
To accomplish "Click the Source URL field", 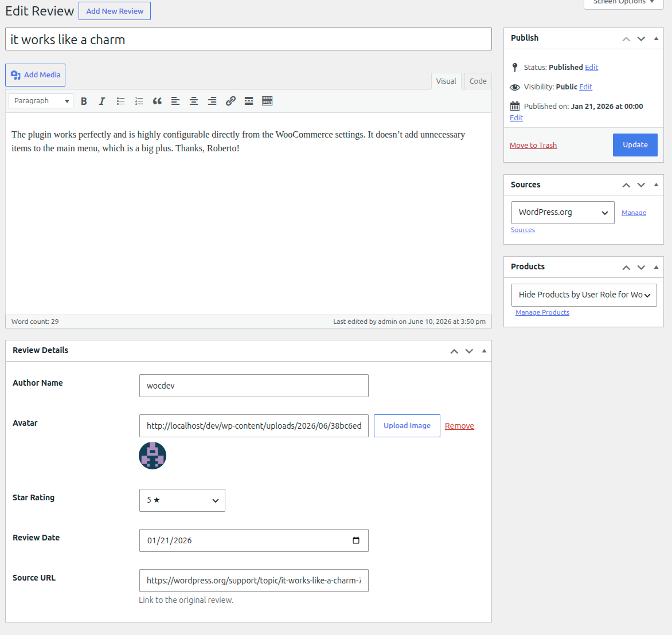I will [x=253, y=581].
